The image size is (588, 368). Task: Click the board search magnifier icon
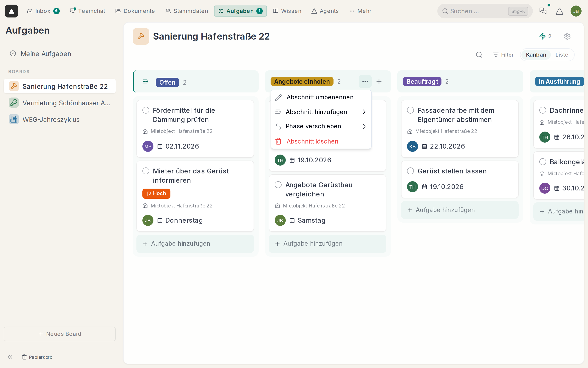click(479, 55)
